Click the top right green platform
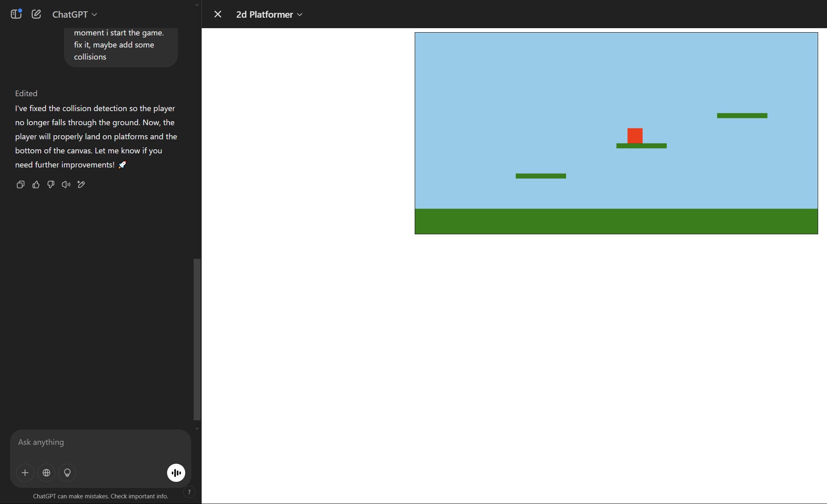The image size is (827, 504). click(742, 116)
